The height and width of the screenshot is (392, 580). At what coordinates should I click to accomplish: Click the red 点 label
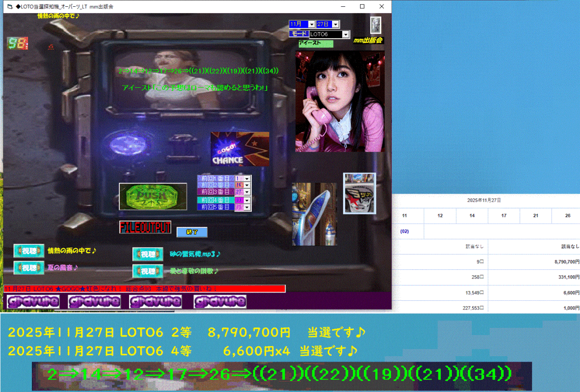51,47
